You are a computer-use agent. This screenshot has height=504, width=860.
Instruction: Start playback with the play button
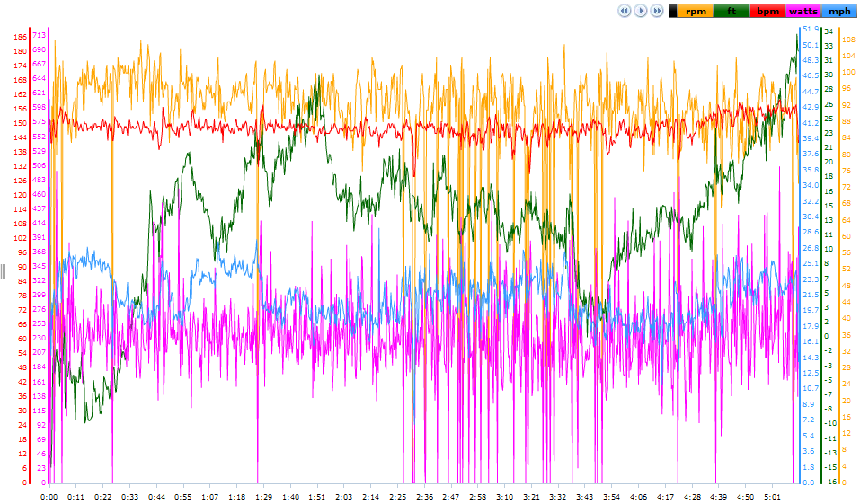(641, 11)
